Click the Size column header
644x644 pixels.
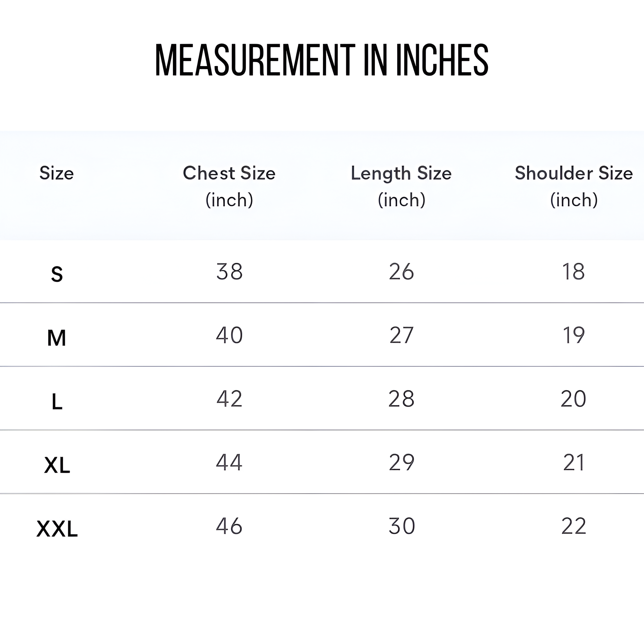[57, 173]
